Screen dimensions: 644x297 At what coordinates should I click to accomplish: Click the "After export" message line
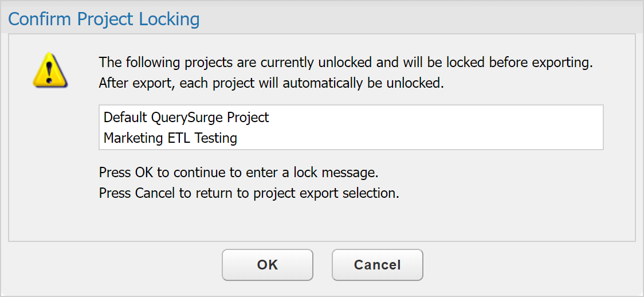pos(271,83)
